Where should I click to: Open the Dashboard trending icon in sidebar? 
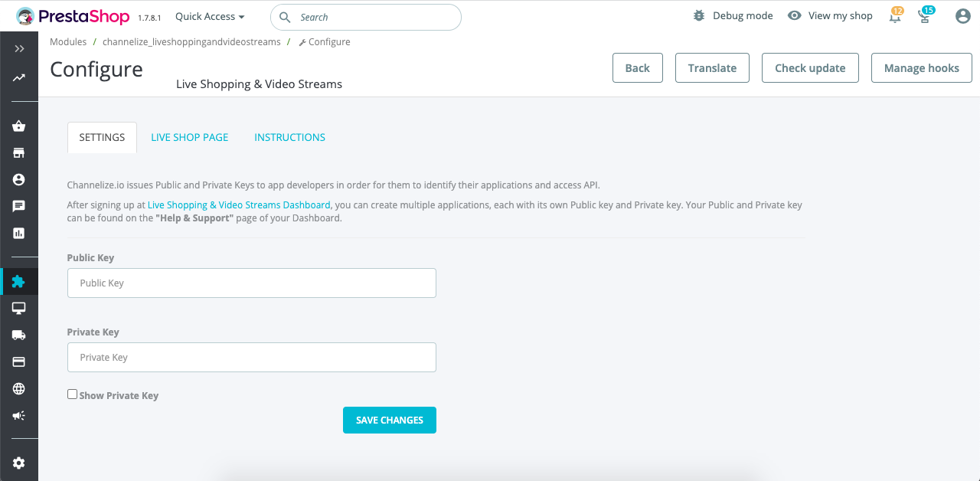[x=19, y=77]
